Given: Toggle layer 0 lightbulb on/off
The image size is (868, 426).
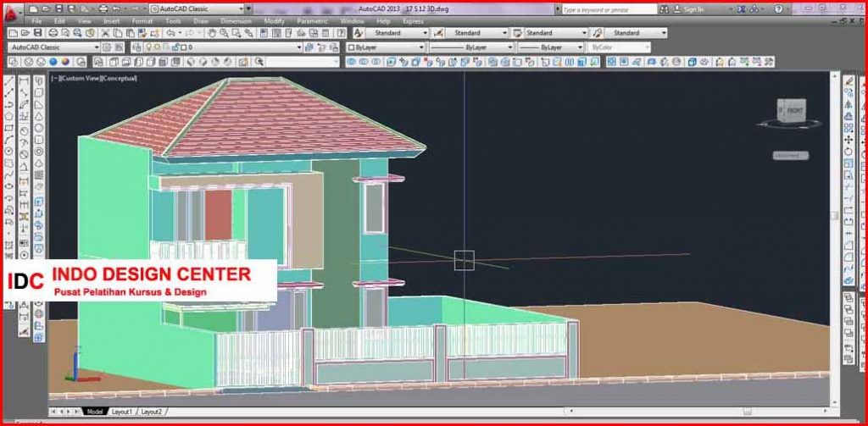Looking at the screenshot, I should click(149, 47).
